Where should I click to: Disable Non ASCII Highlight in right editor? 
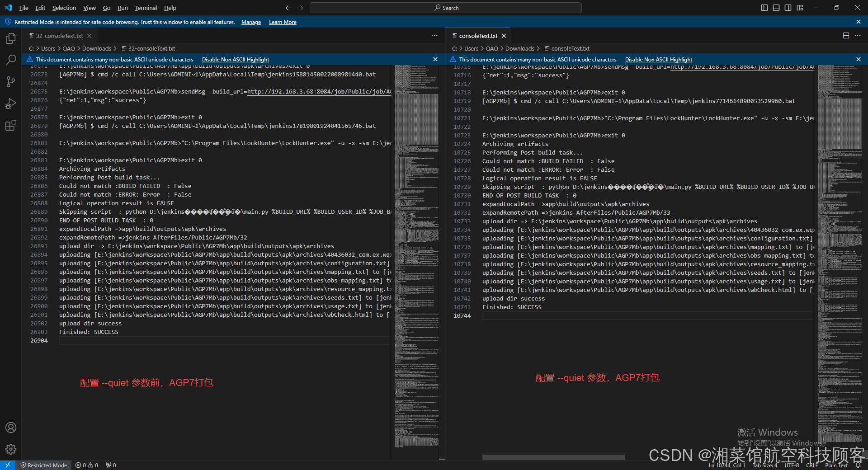tap(658, 59)
